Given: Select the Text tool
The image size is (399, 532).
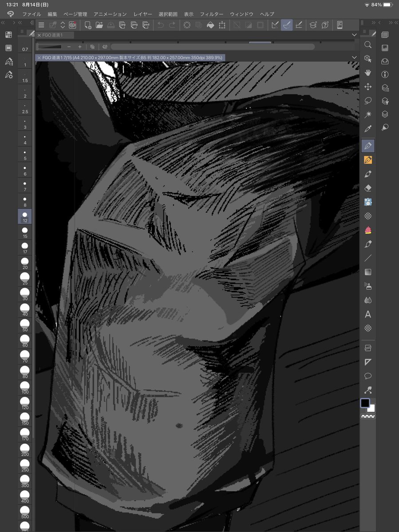Looking at the screenshot, I should pos(367,314).
